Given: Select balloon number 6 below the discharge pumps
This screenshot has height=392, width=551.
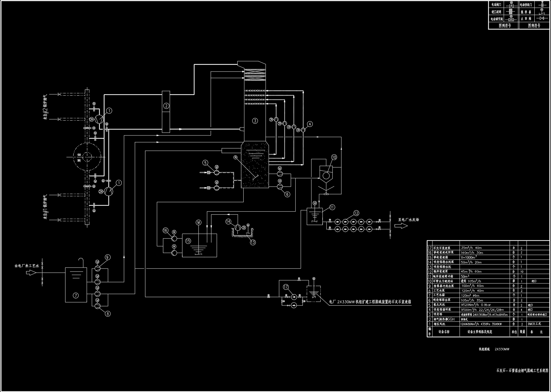Looking at the screenshot, I should [287, 194].
